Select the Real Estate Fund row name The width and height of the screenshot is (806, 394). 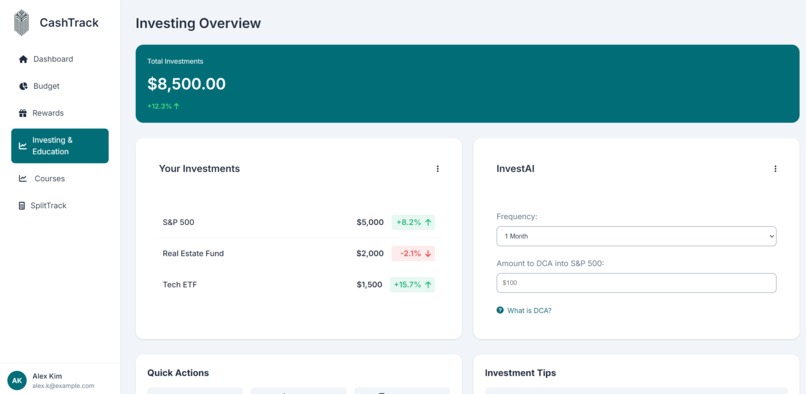click(193, 254)
